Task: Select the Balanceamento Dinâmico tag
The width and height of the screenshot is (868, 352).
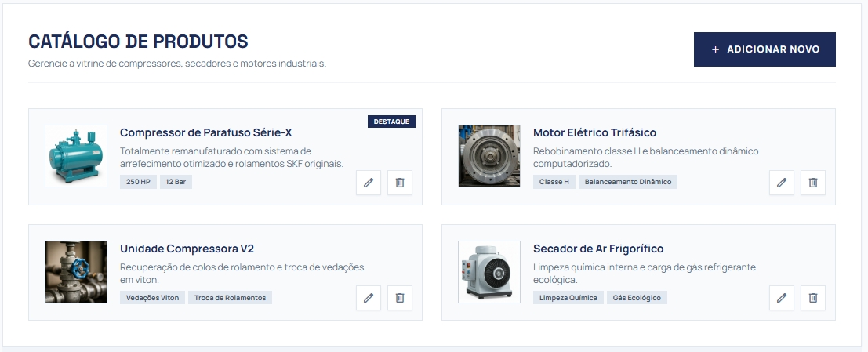Action: (x=628, y=182)
